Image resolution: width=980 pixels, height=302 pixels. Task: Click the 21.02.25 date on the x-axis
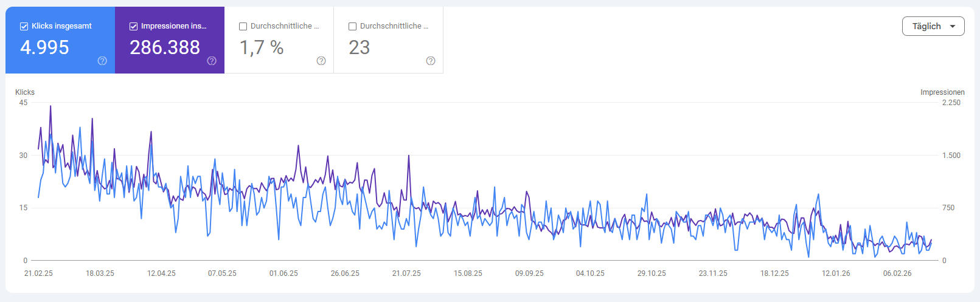[x=38, y=273]
